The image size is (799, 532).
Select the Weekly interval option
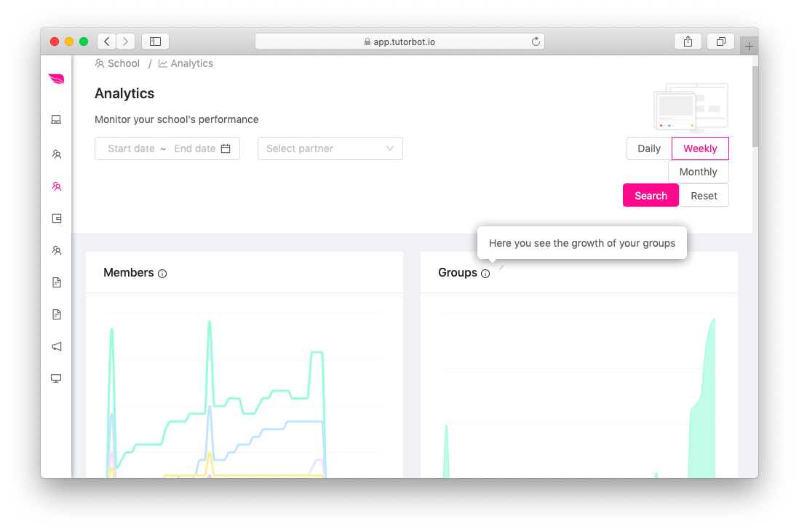[700, 148]
